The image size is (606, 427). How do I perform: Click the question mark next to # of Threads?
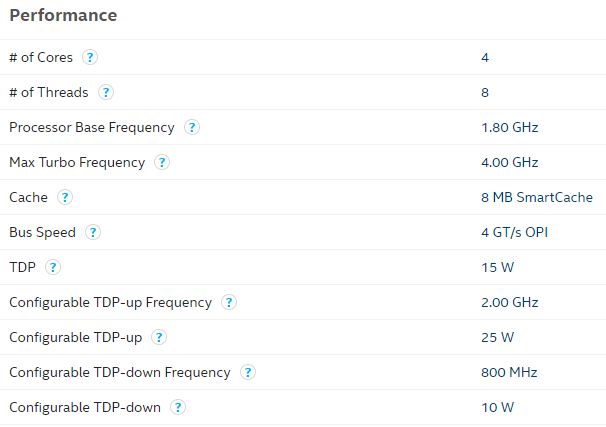click(106, 92)
